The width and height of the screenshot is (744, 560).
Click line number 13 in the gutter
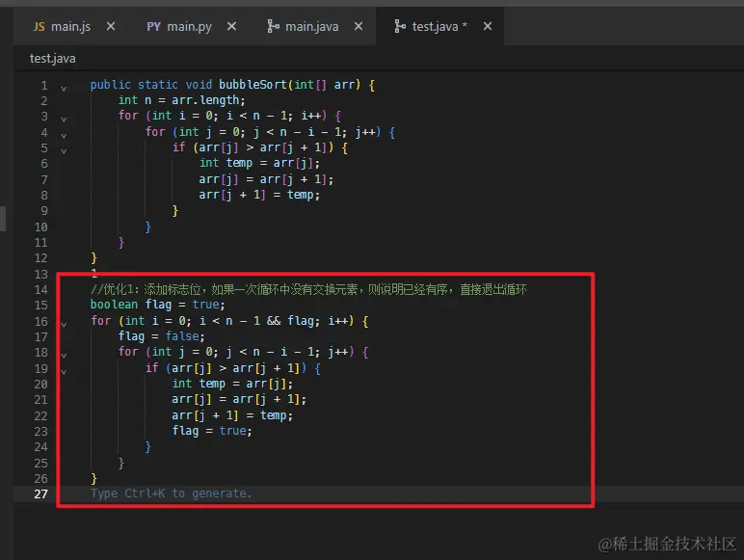pos(41,275)
